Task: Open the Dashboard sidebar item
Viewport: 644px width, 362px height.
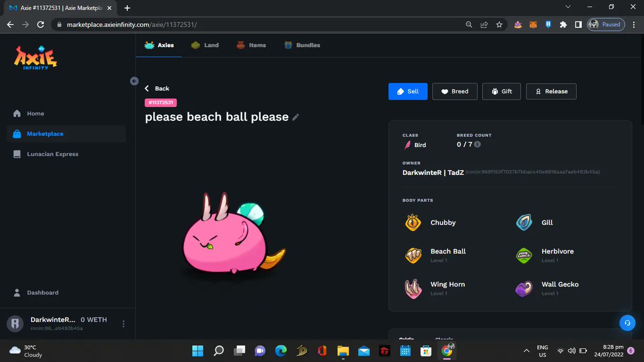Action: (42, 293)
